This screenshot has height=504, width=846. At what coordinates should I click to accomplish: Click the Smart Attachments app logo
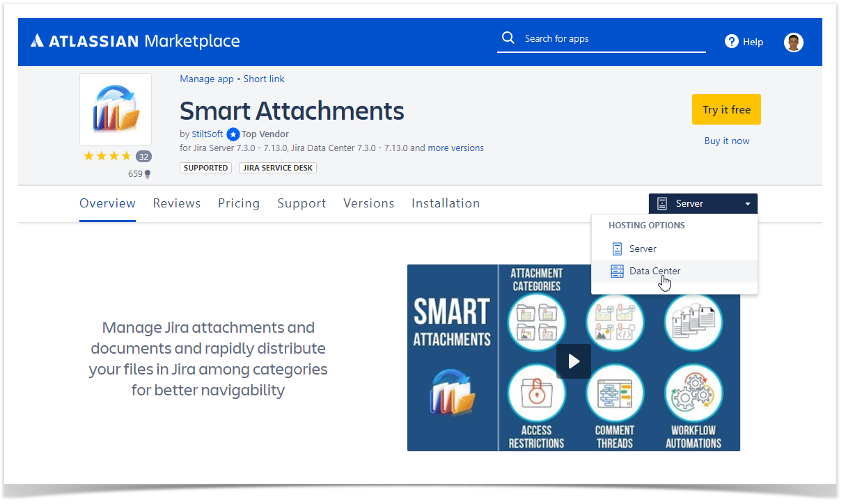116,109
